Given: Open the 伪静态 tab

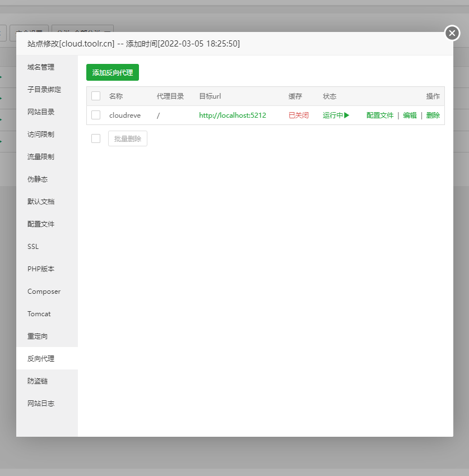Looking at the screenshot, I should click(x=47, y=179).
